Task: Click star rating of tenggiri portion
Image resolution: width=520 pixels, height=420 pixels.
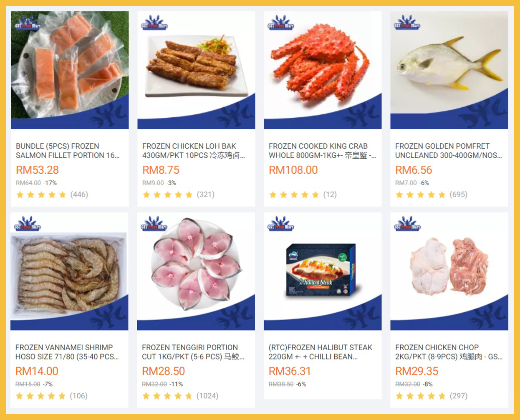Action: pyautogui.click(x=167, y=396)
